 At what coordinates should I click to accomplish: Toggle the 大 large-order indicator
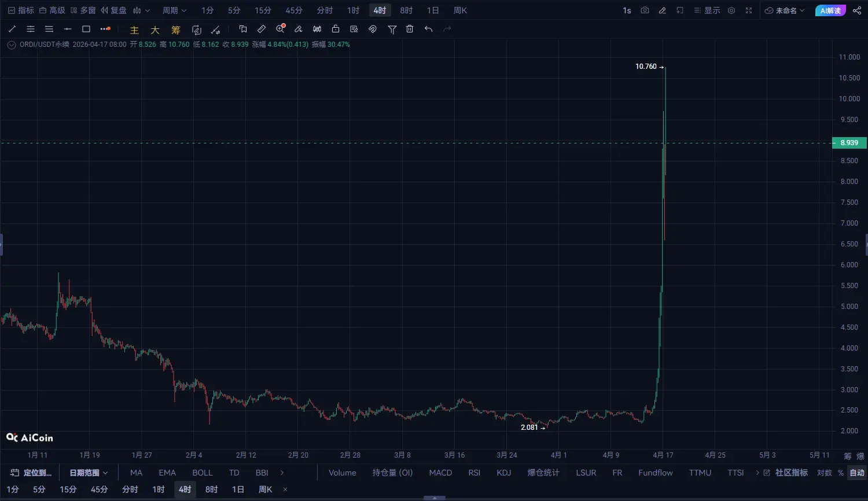tap(155, 30)
